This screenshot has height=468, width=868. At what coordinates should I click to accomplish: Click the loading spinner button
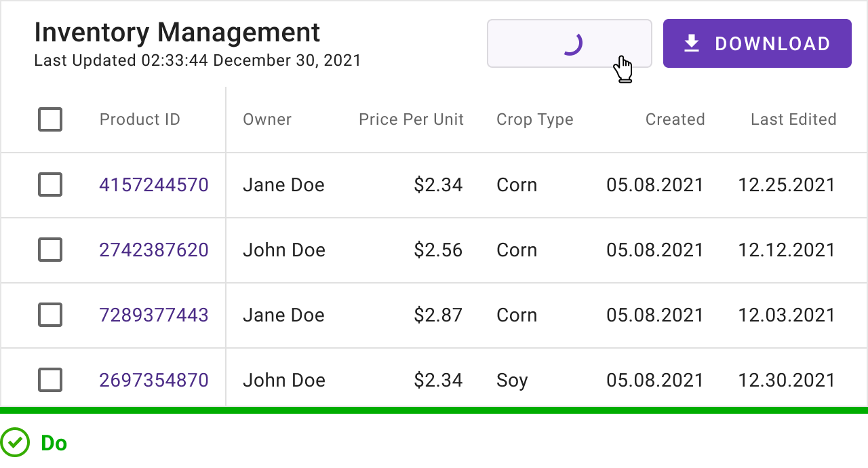[570, 43]
